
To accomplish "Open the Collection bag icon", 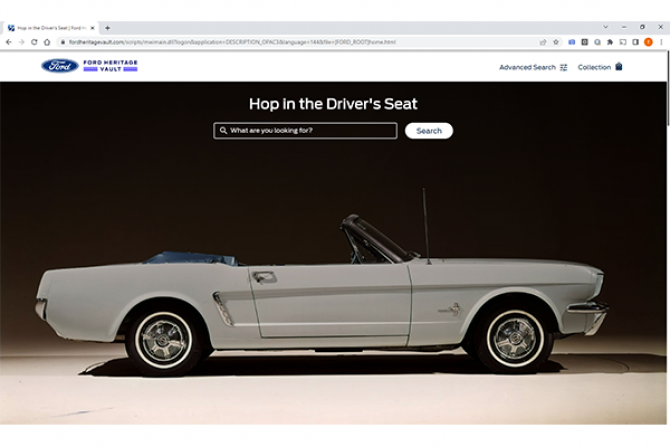I will [619, 67].
